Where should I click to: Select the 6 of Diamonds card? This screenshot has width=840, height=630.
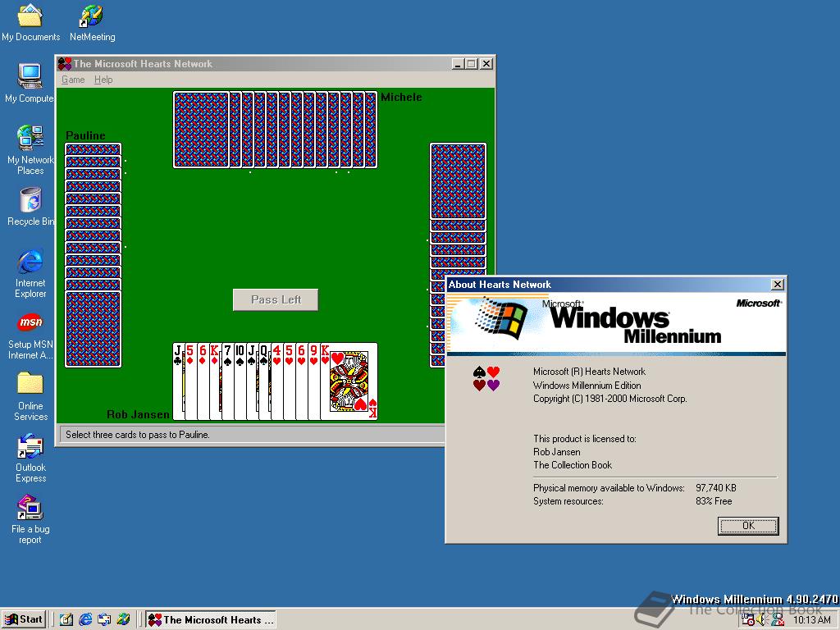pyautogui.click(x=203, y=381)
